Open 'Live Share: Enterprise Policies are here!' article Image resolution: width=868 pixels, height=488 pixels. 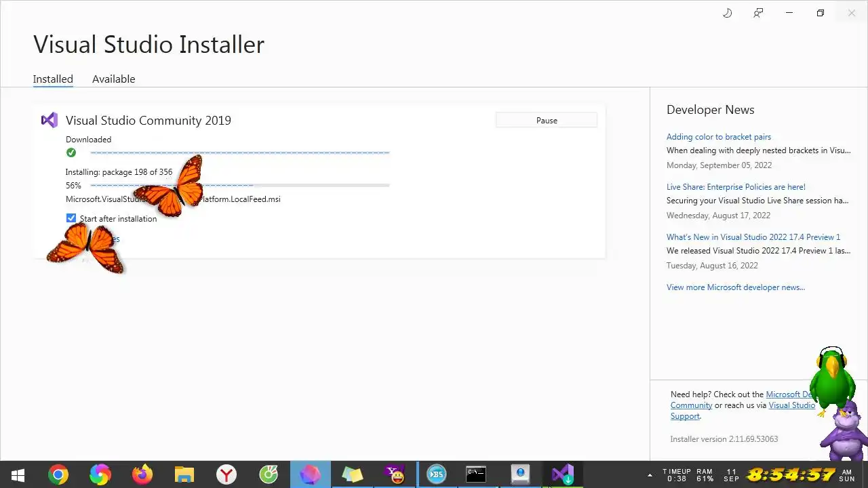[x=736, y=187]
